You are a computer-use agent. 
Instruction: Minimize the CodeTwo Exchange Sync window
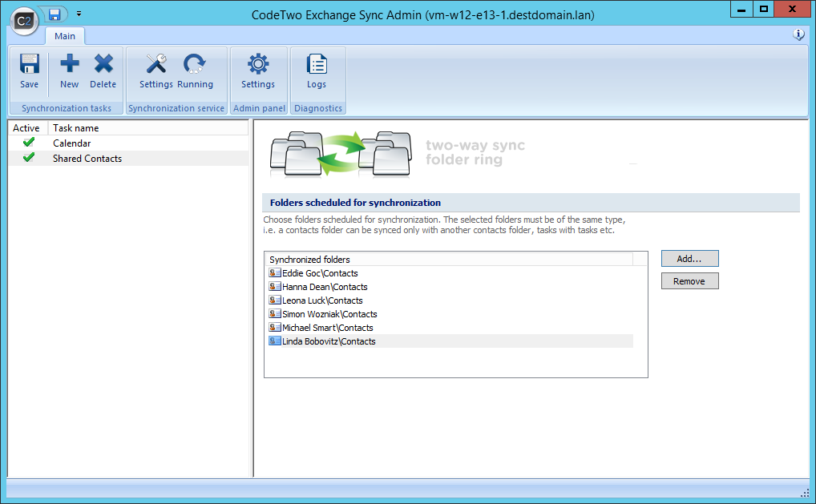(x=741, y=10)
